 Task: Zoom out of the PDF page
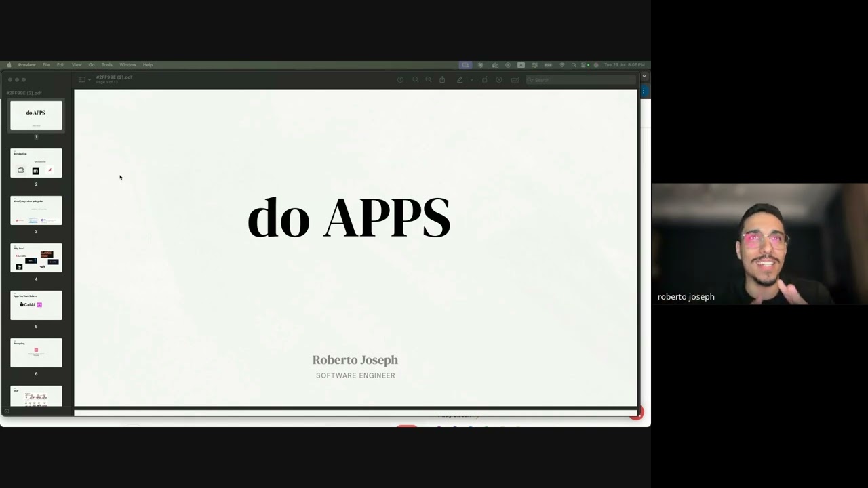tap(416, 79)
